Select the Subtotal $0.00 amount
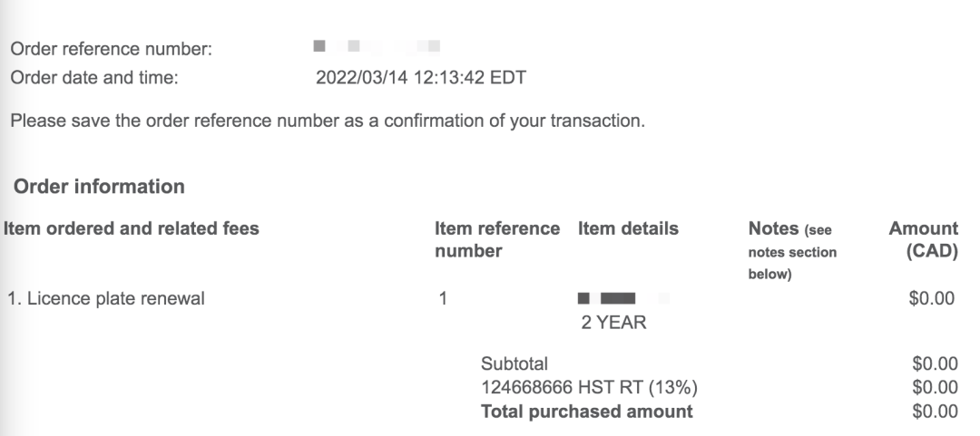 click(x=935, y=365)
